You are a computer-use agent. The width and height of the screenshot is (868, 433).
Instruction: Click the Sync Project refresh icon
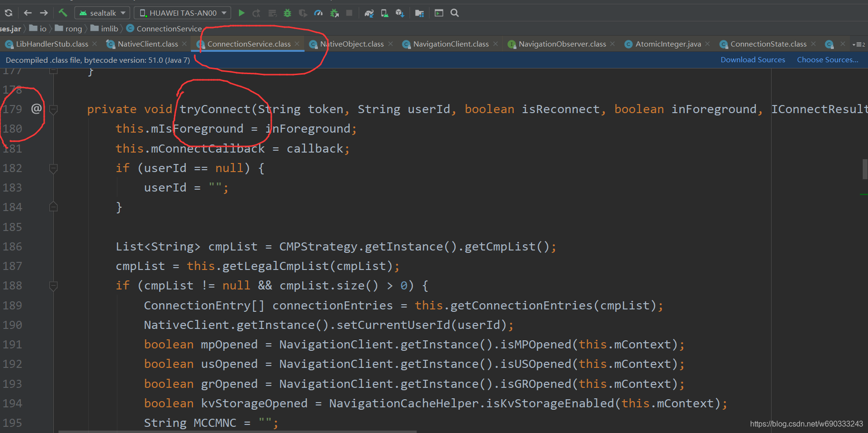tap(9, 13)
